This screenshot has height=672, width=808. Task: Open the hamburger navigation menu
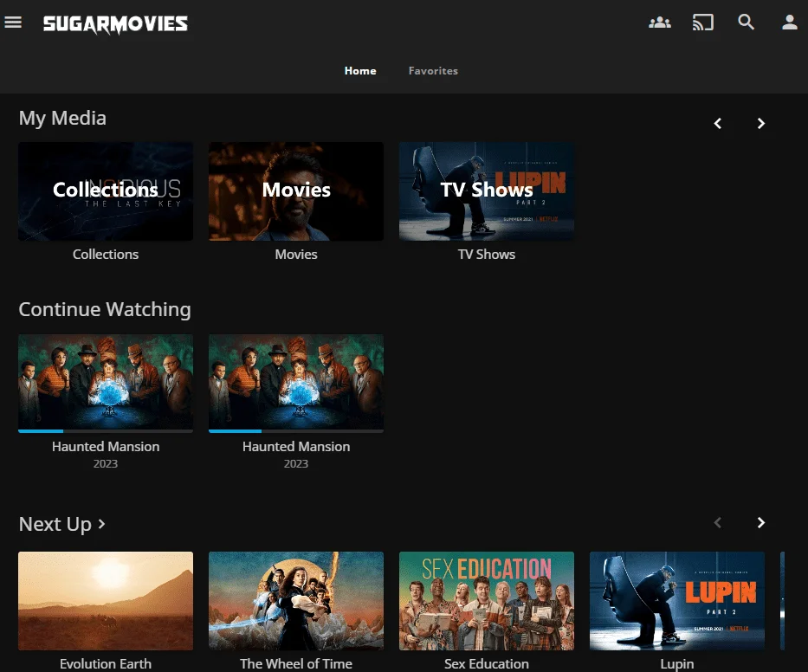click(x=13, y=23)
